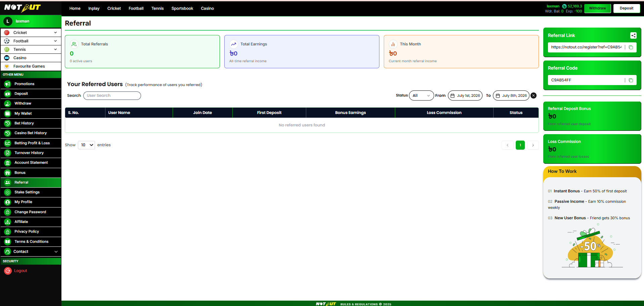Click the Bonus gift icon

coord(8,173)
